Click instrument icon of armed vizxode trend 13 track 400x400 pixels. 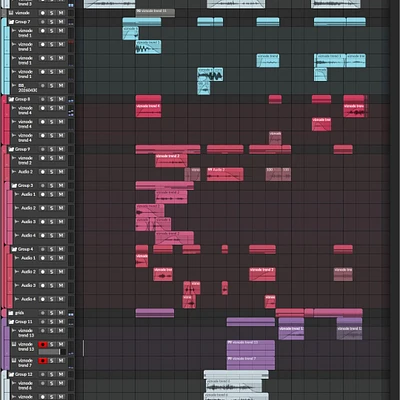[x=14, y=344]
